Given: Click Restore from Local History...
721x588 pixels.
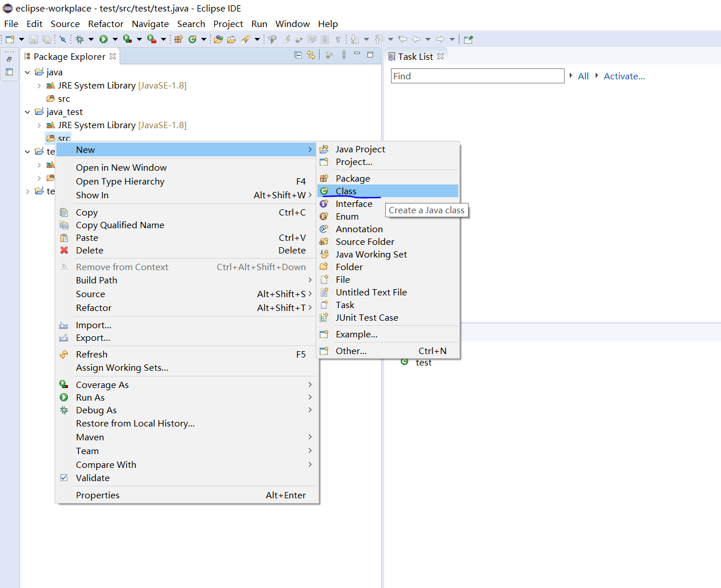Looking at the screenshot, I should (x=187, y=423).
